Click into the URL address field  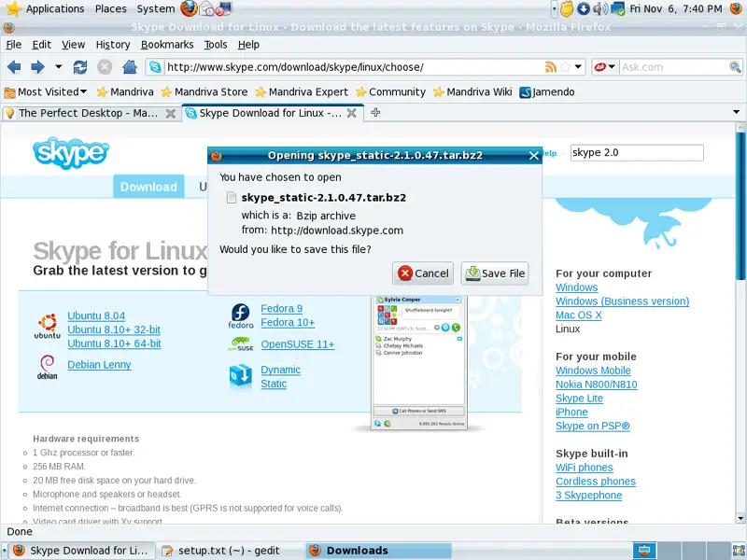click(x=355, y=67)
